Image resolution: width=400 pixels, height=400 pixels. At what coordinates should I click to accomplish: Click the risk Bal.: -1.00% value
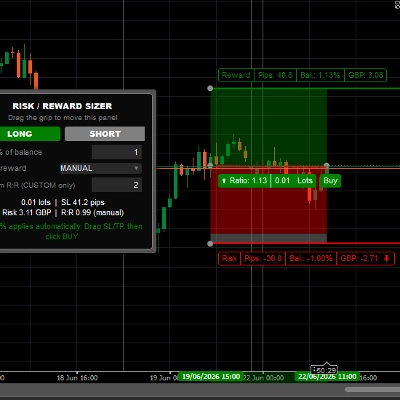pyautogui.click(x=311, y=258)
